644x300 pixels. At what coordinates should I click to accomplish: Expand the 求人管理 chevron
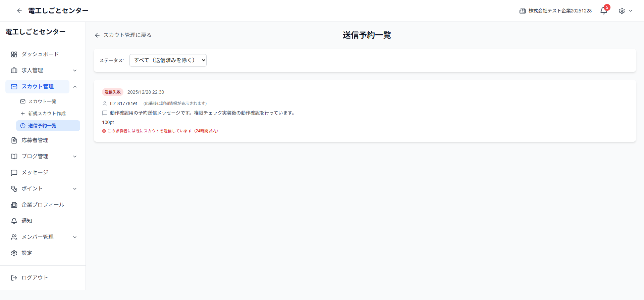(x=75, y=71)
